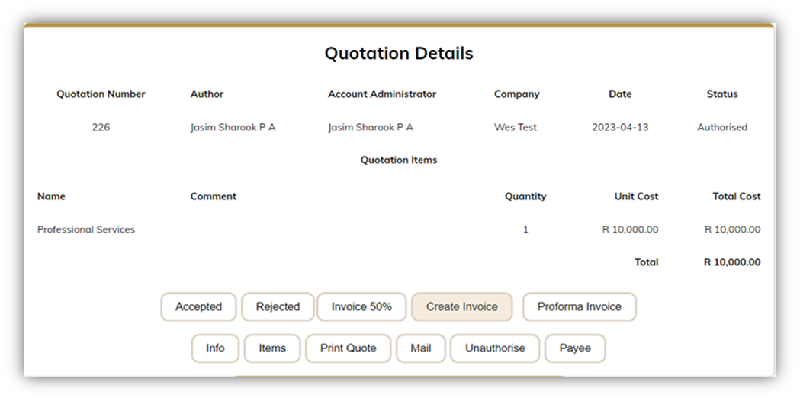Mark the quotation as Rejected
The image size is (800, 400).
(x=278, y=307)
